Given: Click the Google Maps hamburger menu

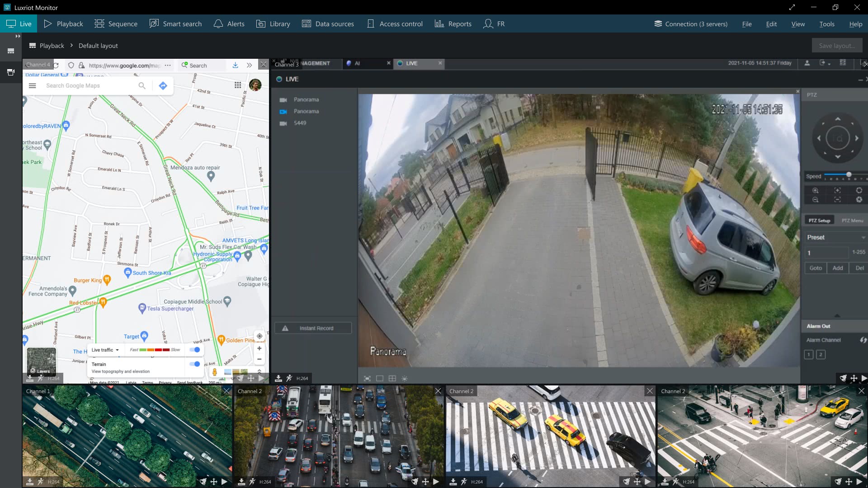Looking at the screenshot, I should click(x=33, y=85).
